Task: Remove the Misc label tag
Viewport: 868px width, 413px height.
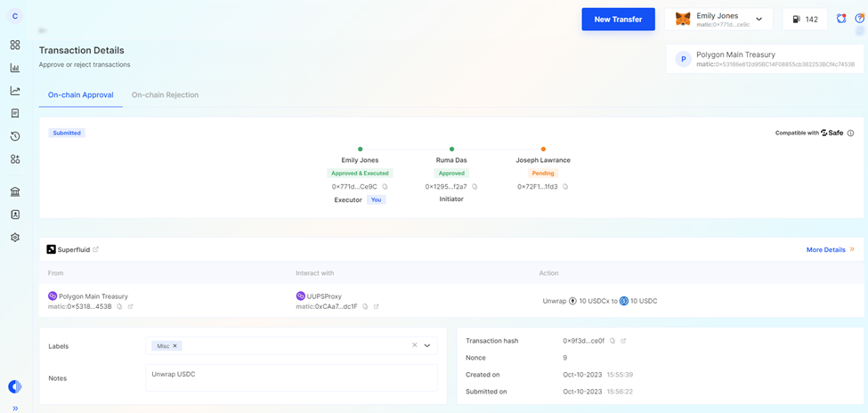Action: [x=175, y=345]
